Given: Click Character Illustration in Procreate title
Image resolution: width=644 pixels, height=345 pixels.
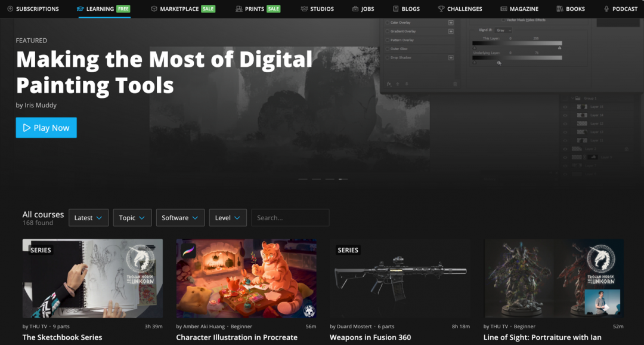Looking at the screenshot, I should click(237, 338).
